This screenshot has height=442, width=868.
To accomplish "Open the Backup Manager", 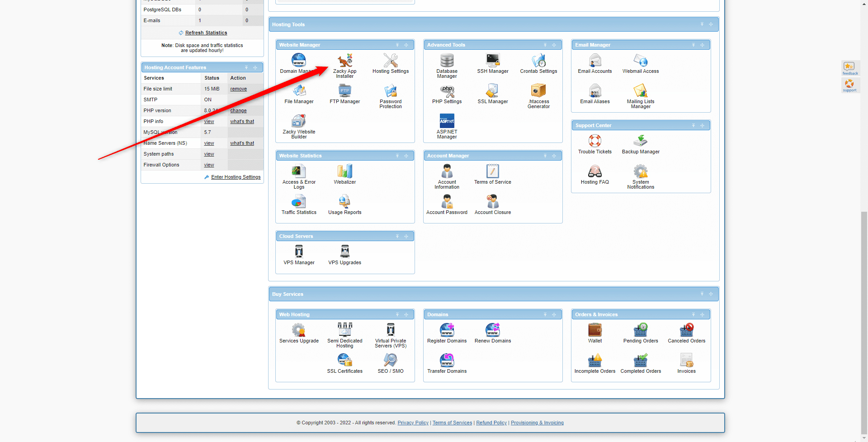I will coord(640,142).
